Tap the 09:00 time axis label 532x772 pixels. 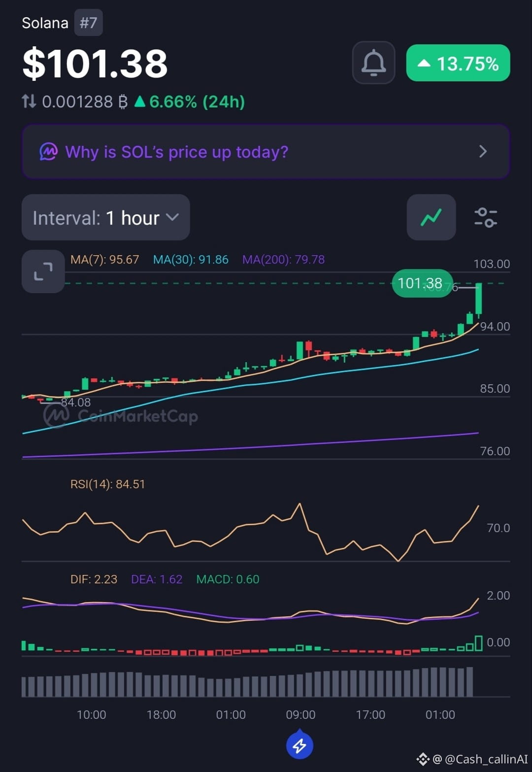click(300, 714)
